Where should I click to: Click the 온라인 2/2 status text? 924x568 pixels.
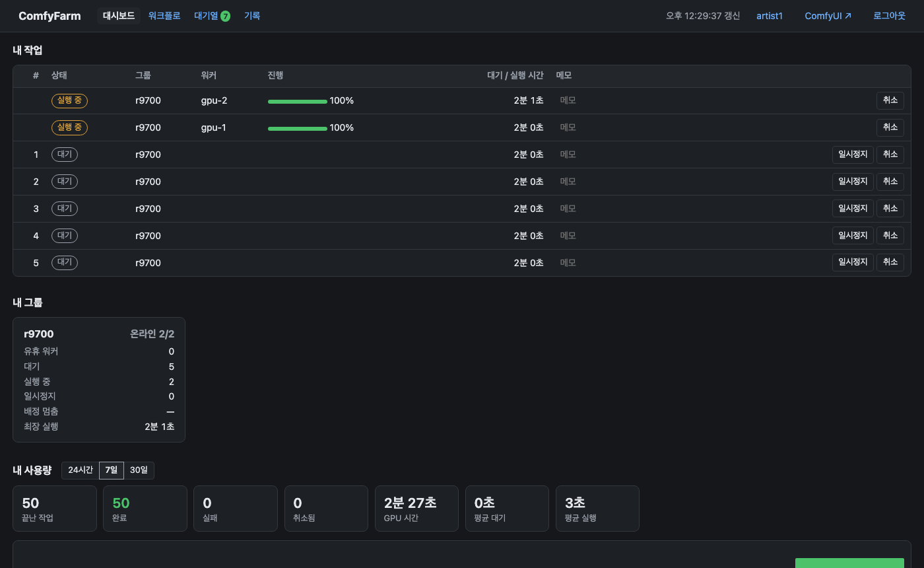coord(152,334)
